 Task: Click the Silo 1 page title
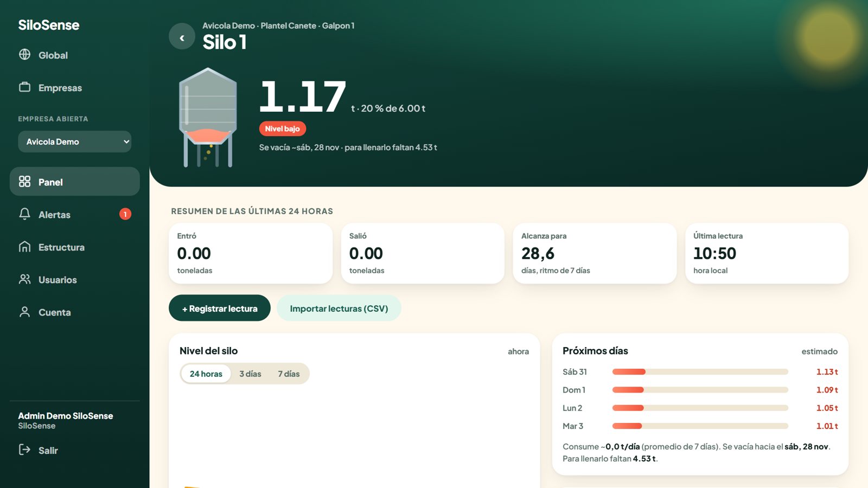225,42
